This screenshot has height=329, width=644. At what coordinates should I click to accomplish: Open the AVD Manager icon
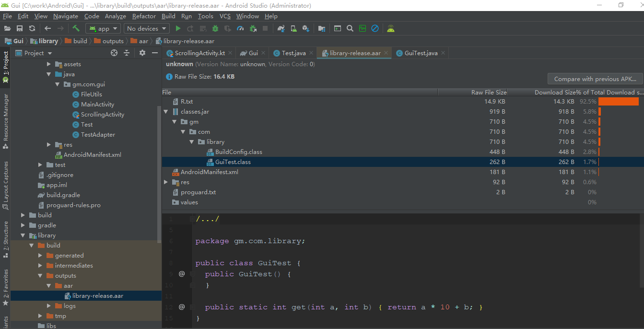(293, 28)
